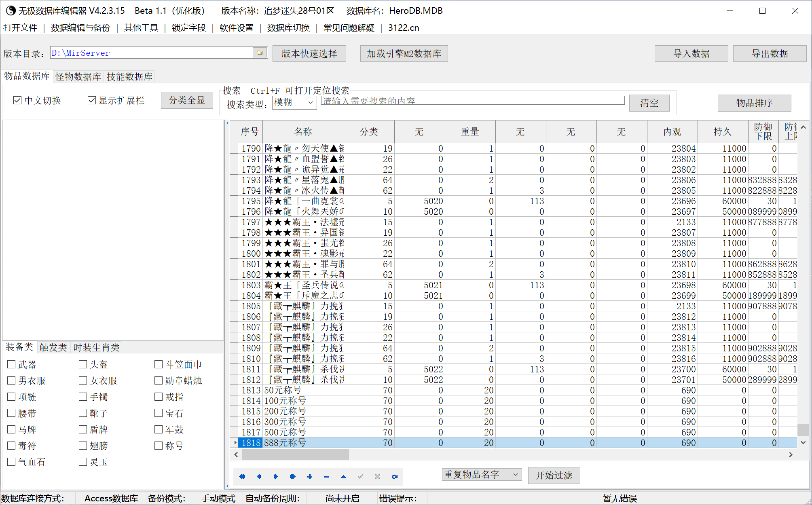
Task: Click the horizontal scrollbar thumb of grid
Action: pos(295,454)
